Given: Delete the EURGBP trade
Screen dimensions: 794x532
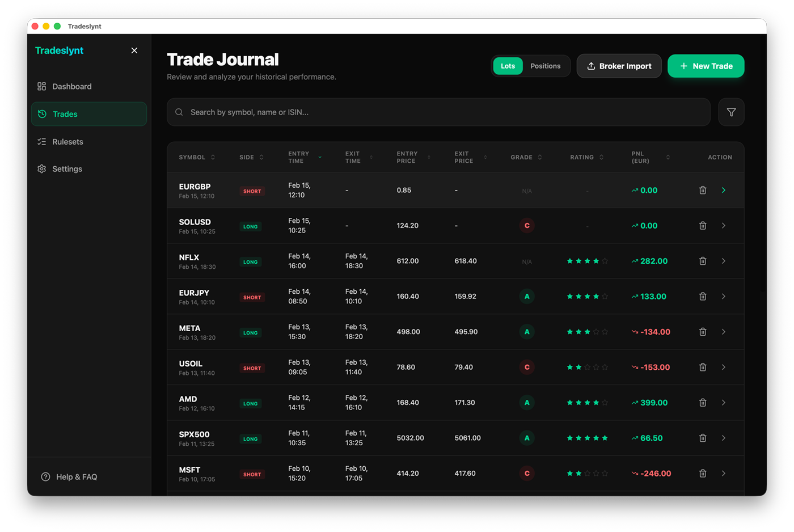Looking at the screenshot, I should pyautogui.click(x=703, y=191).
